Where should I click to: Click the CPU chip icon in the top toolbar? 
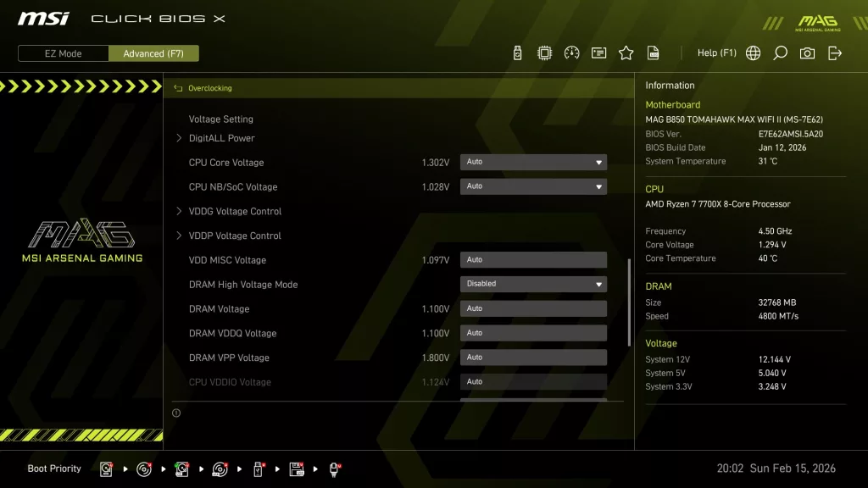(x=544, y=53)
